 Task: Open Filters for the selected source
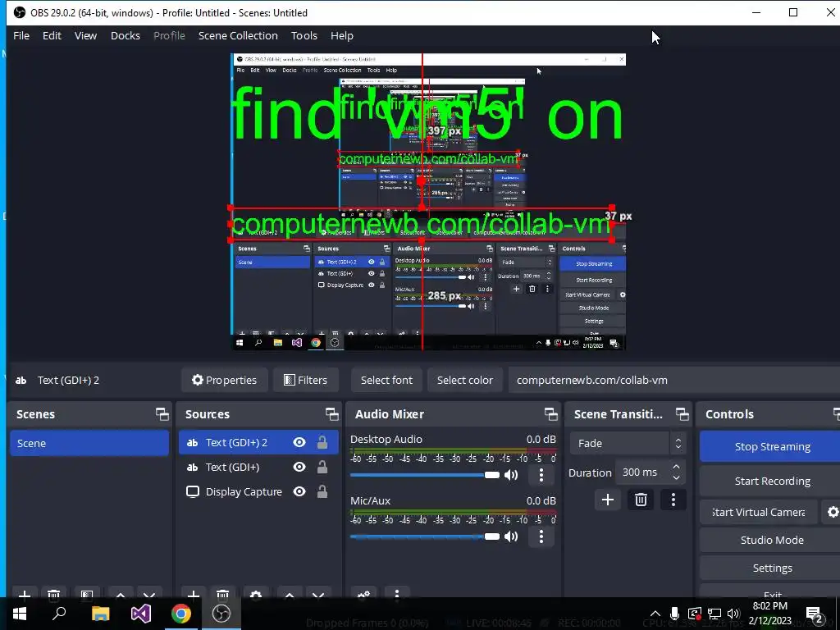tap(305, 380)
